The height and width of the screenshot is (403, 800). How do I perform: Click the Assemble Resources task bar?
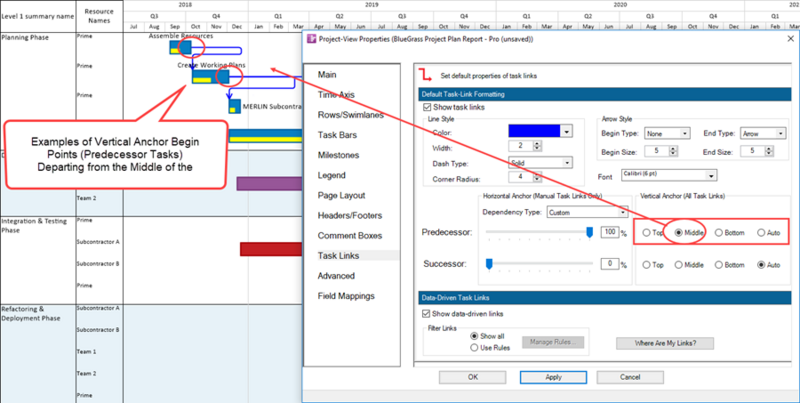click(x=180, y=47)
